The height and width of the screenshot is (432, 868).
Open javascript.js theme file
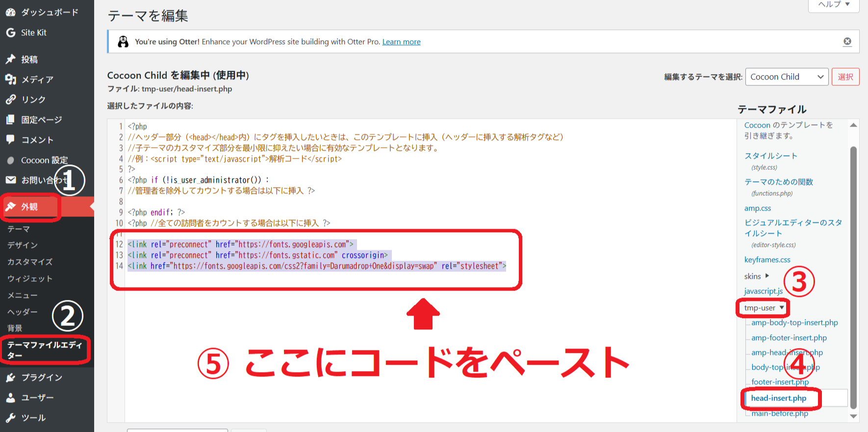tap(764, 291)
